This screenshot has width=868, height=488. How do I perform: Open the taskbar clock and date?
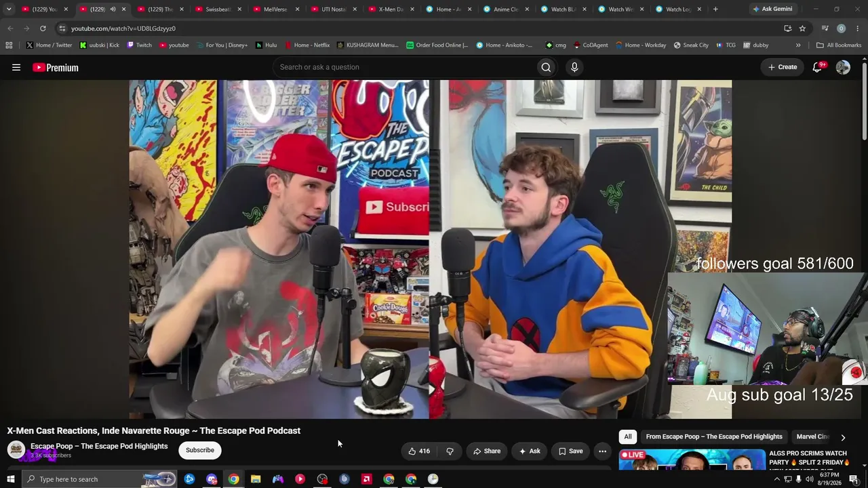click(x=829, y=479)
